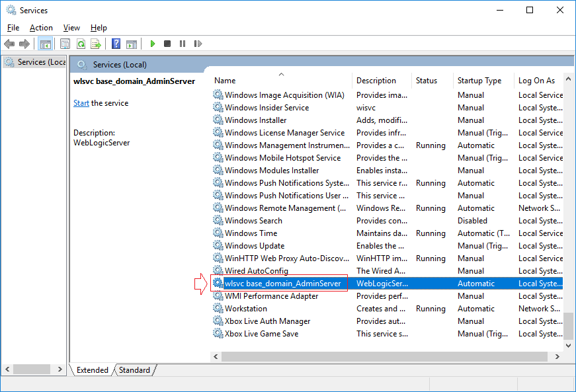Screen dimensions: 576x392
Task: Select the gear icon beside WMI Performance Adapter
Action: click(x=218, y=295)
